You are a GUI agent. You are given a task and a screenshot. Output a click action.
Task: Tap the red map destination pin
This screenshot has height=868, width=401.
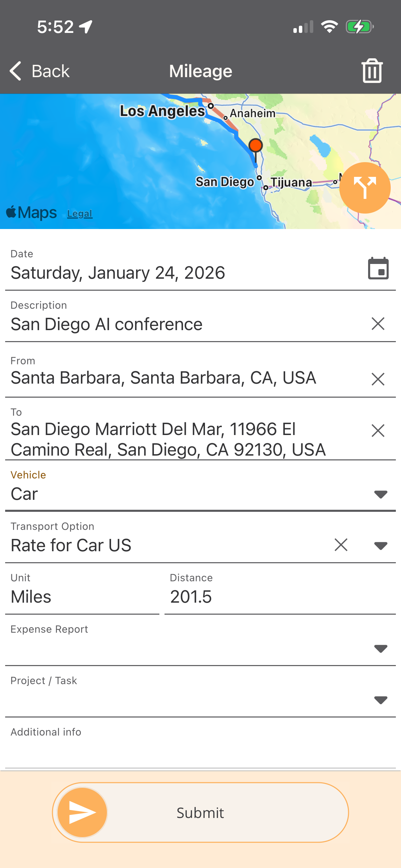tap(256, 146)
